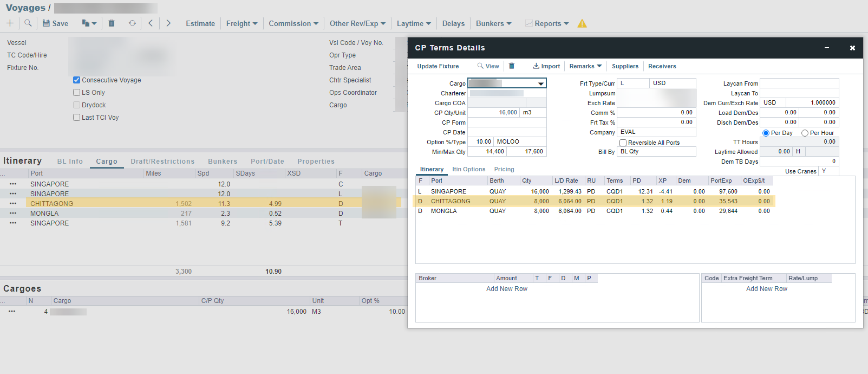This screenshot has width=868, height=374.
Task: Click Add New Row under Broker
Action: [x=506, y=289]
